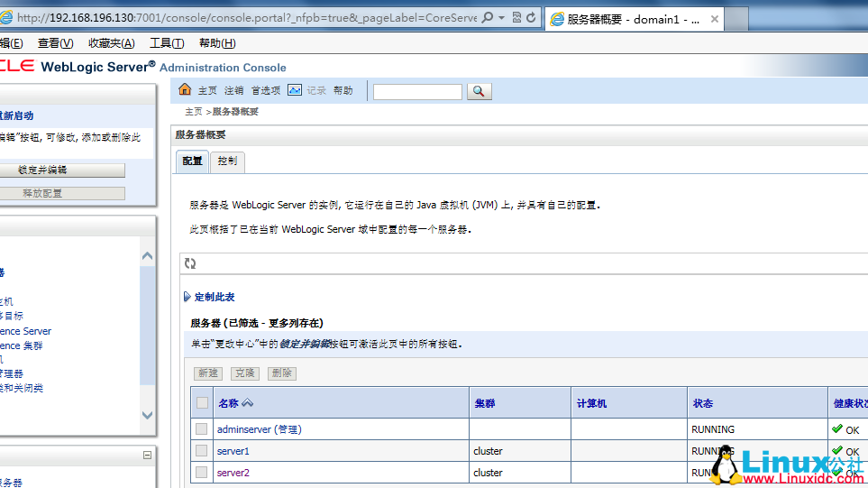
Task: Click the 注销 logout link
Action: (x=233, y=90)
